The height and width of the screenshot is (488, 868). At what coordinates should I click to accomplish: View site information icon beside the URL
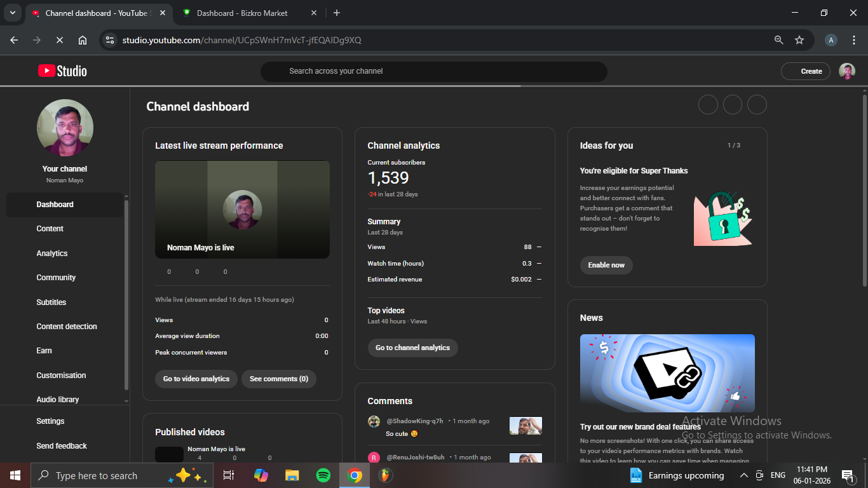pos(110,40)
